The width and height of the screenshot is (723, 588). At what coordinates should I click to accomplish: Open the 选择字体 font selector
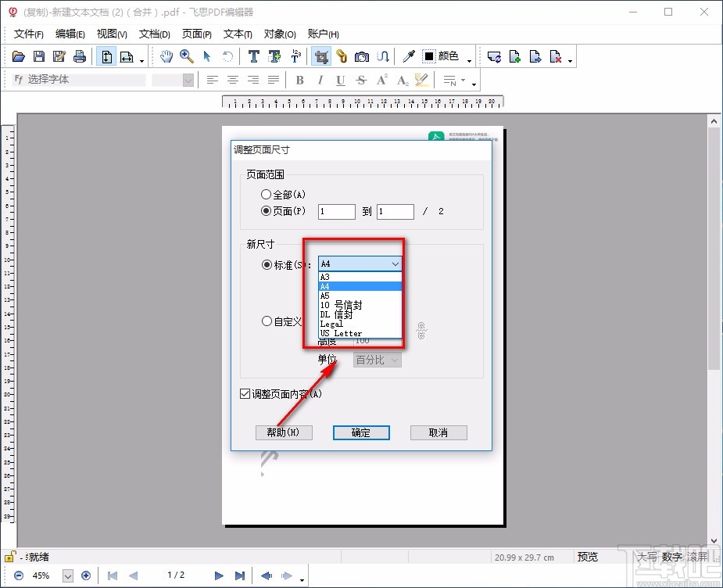(x=78, y=79)
